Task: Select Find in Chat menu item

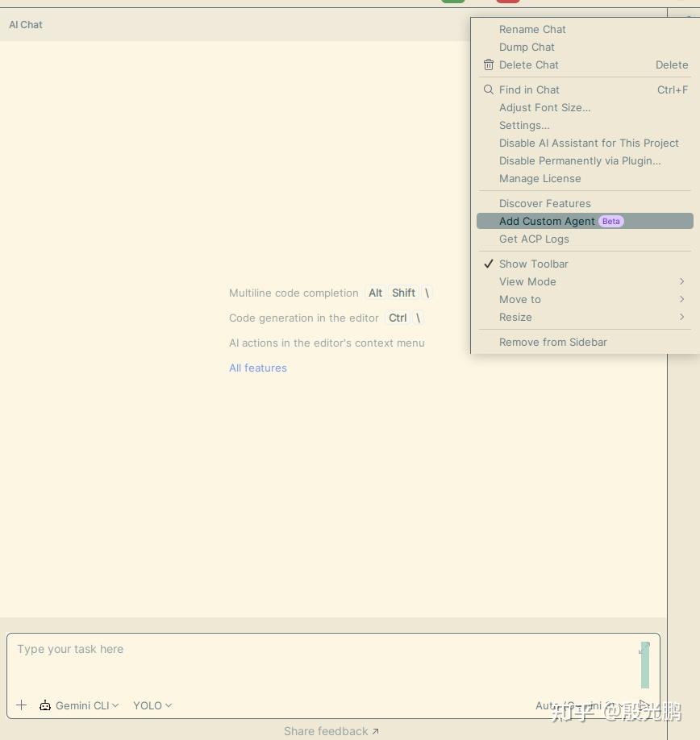Action: coord(585,89)
